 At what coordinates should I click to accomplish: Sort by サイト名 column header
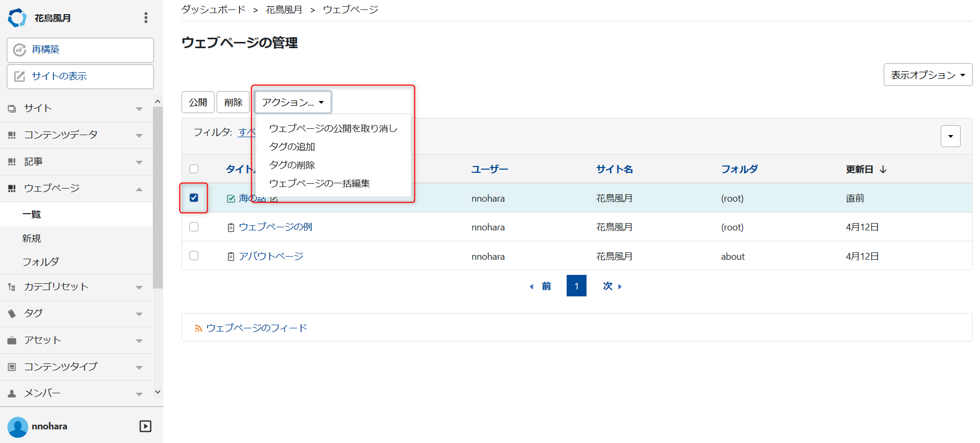pos(614,169)
